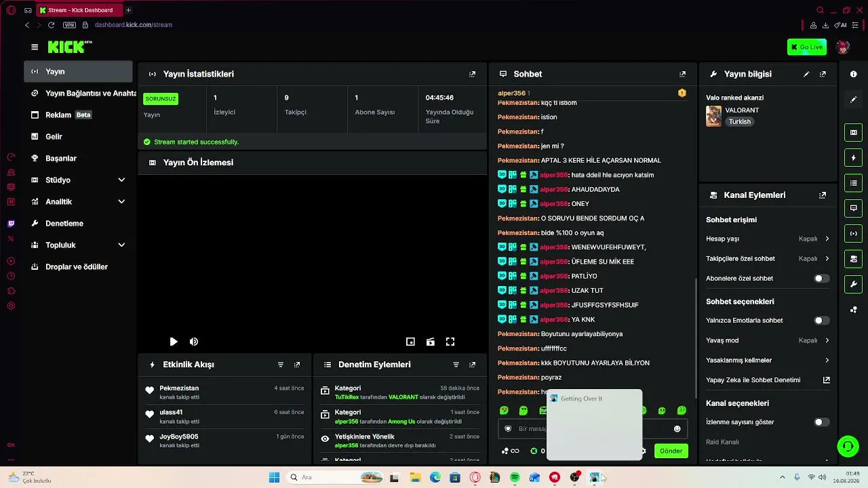Open the info icon in right strip
The width and height of the screenshot is (868, 488).
[x=854, y=74]
